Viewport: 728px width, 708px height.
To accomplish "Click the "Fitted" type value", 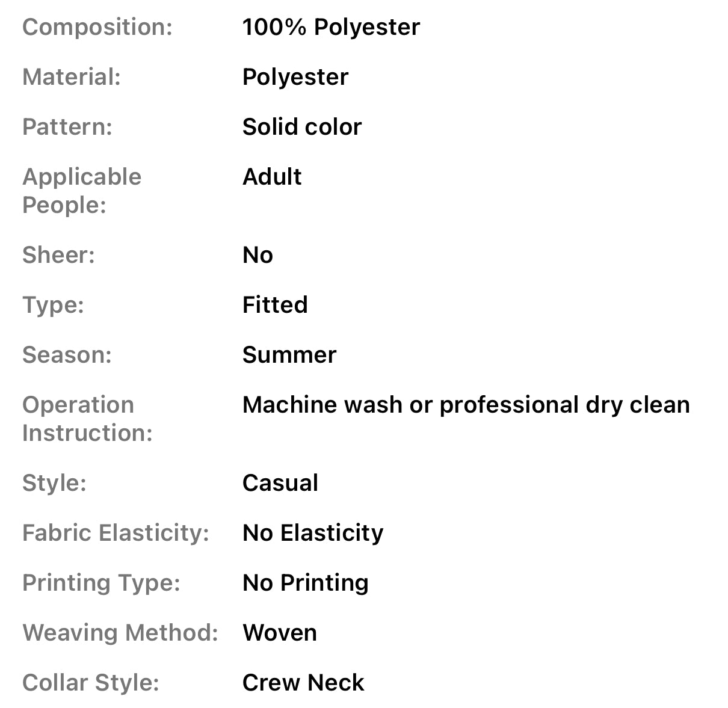I will 275,305.
